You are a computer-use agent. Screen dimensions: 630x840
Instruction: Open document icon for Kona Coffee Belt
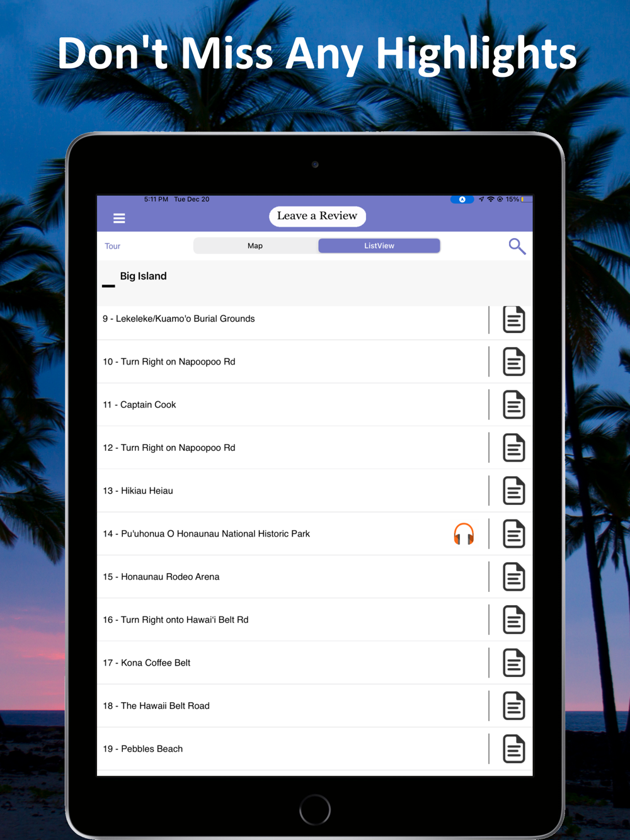514,663
